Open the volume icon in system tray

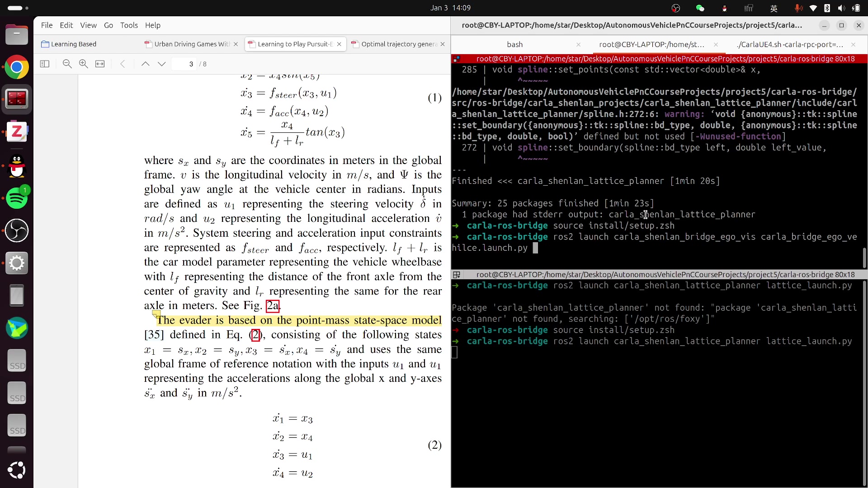841,8
